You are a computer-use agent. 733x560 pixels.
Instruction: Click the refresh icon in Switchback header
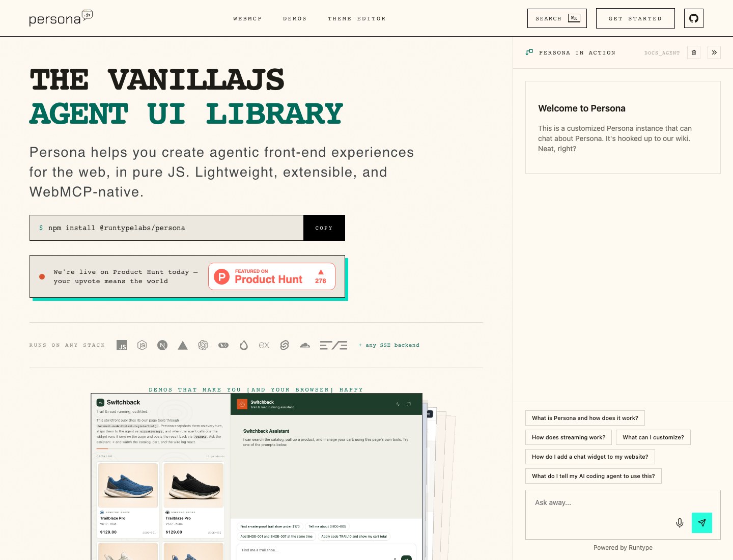[409, 404]
